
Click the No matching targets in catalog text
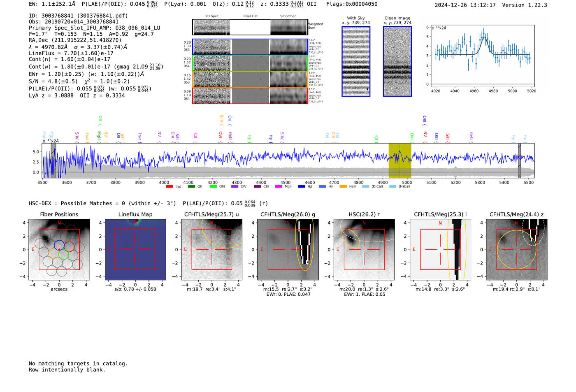pyautogui.click(x=78, y=364)
